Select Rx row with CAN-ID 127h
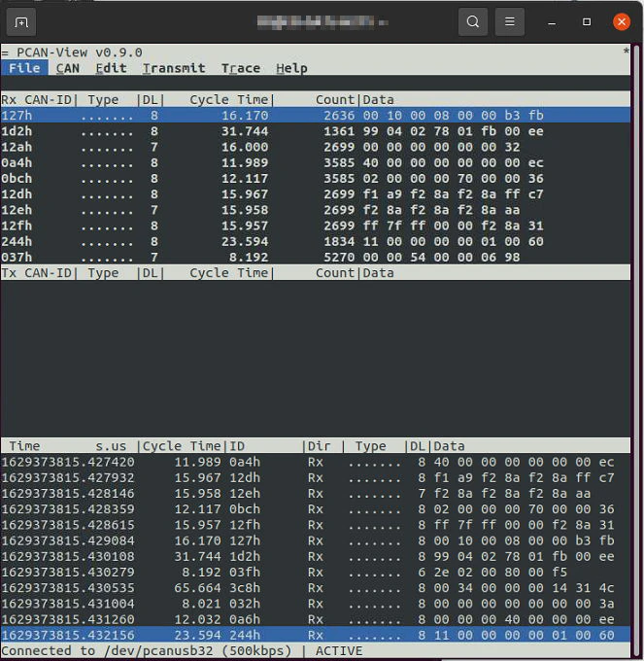Screen dimensions: 644x661 tap(316, 115)
